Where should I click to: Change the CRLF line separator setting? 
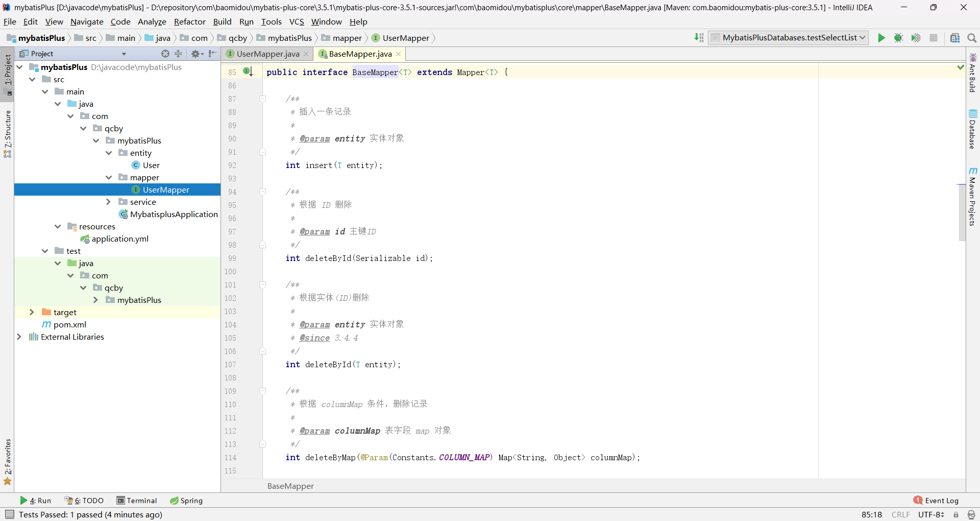click(901, 515)
